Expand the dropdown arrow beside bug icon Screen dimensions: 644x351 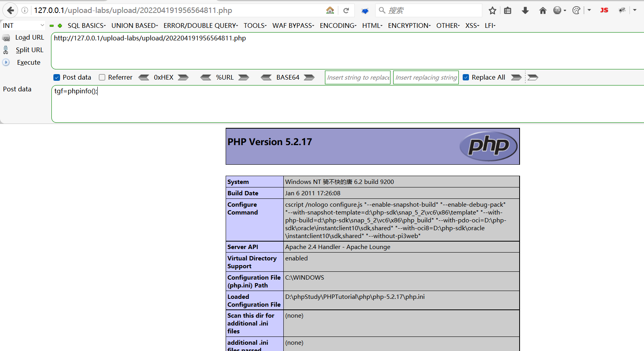click(635, 11)
